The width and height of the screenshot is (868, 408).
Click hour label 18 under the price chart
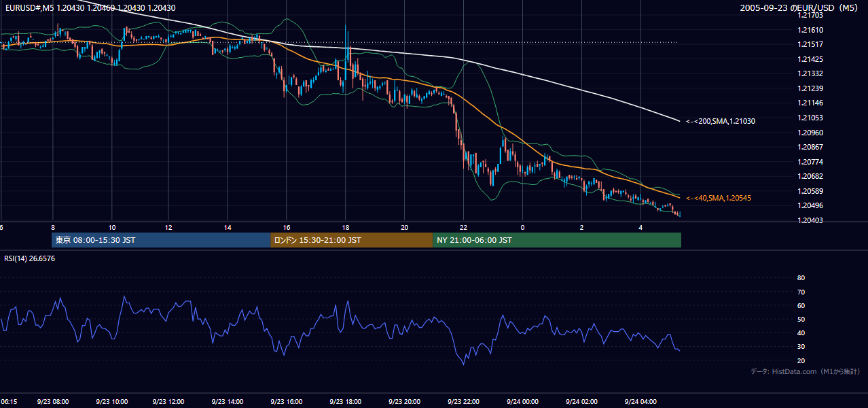(x=346, y=227)
